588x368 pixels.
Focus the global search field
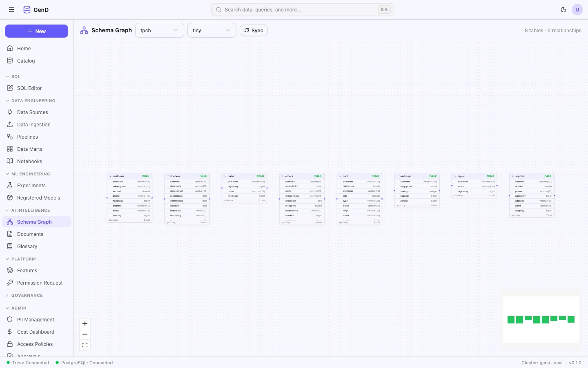click(x=302, y=10)
